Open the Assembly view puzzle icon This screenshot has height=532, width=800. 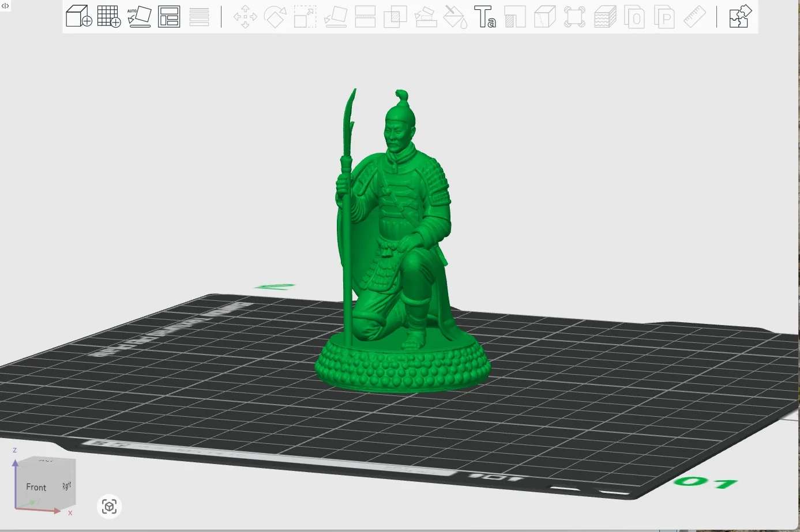click(740, 17)
